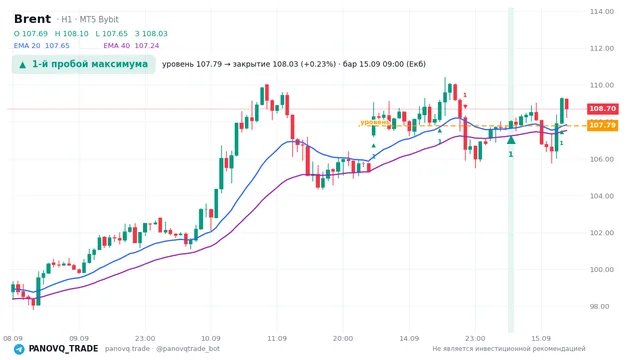
Task: Click the 20:00 time axis label
Action: [343, 338]
